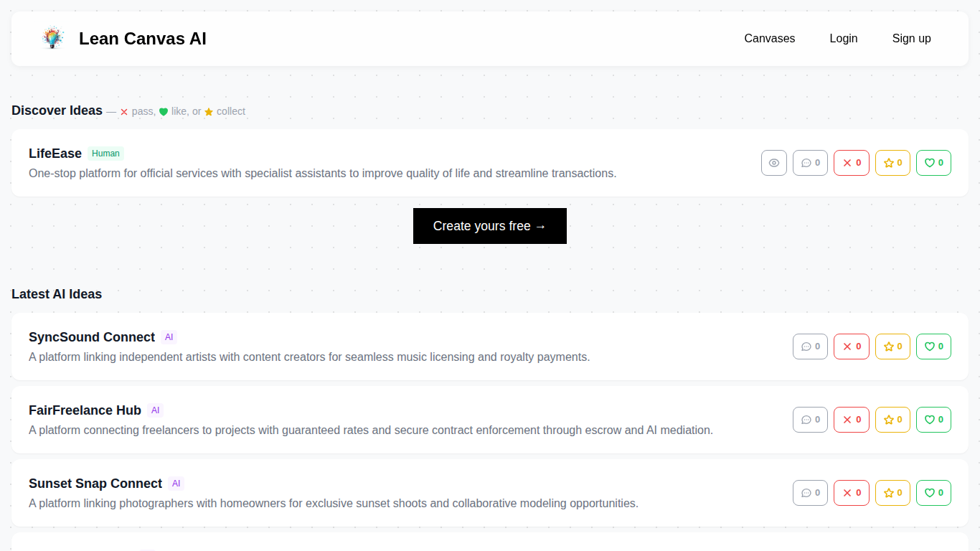The height and width of the screenshot is (551, 980).
Task: Star FairFreelance Hub to collect it
Action: (892, 420)
